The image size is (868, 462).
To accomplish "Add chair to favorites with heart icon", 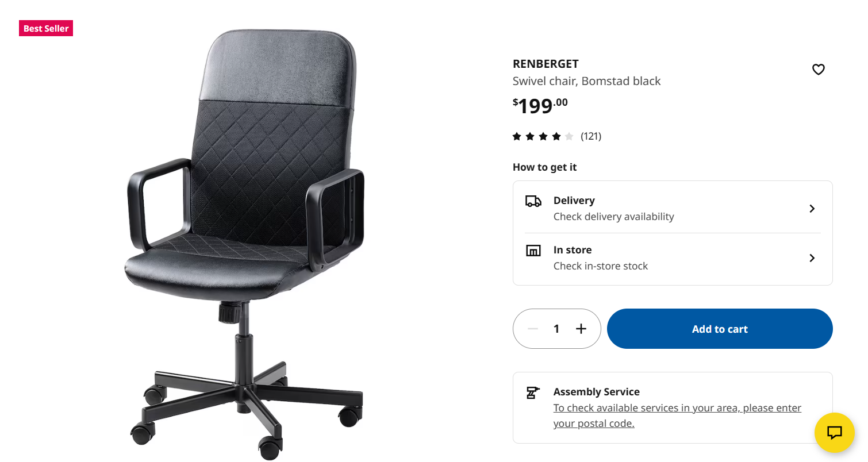I will pos(818,70).
